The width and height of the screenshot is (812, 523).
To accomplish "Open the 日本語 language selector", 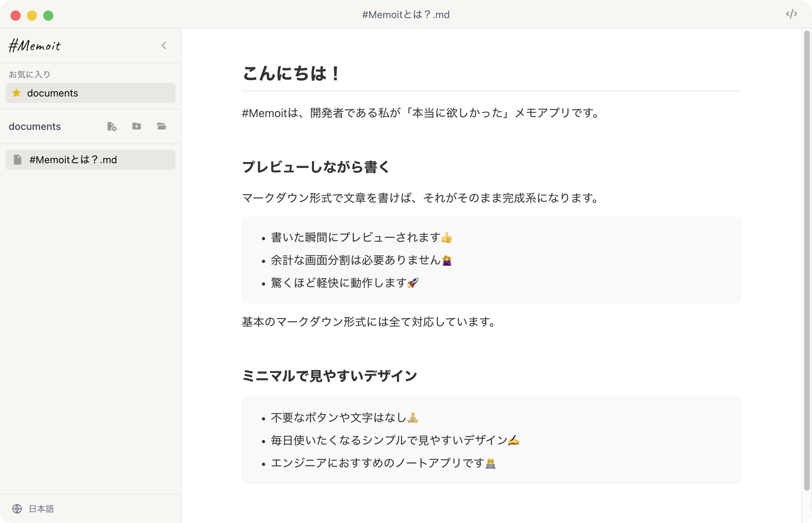I will [x=42, y=508].
